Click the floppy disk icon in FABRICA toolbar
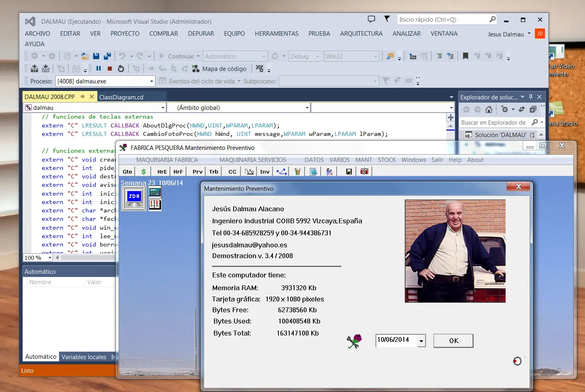The height and width of the screenshot is (392, 585). [x=349, y=172]
